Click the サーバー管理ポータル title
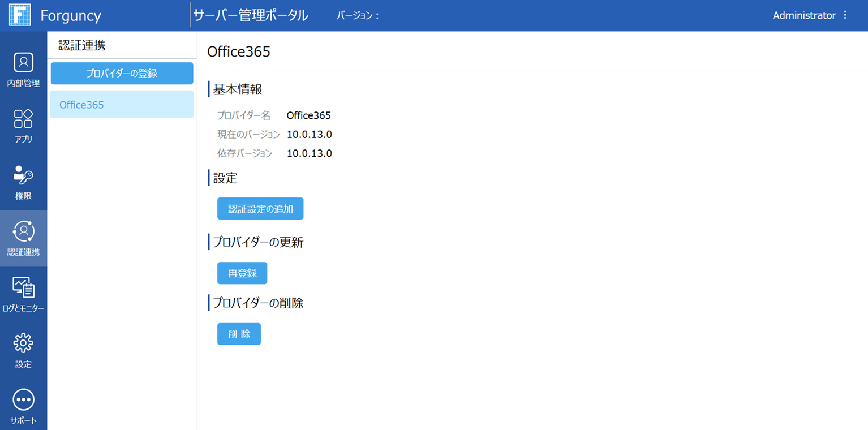 click(x=251, y=15)
